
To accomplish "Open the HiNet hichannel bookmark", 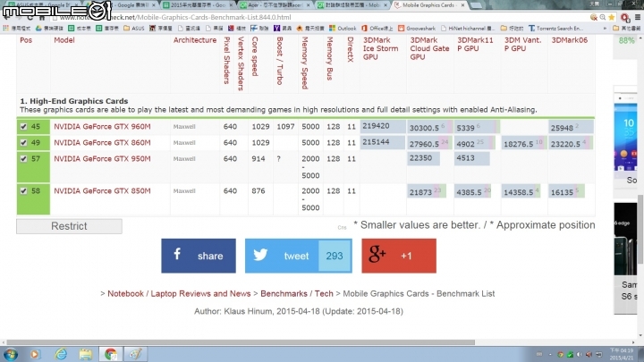I will coord(468,29).
